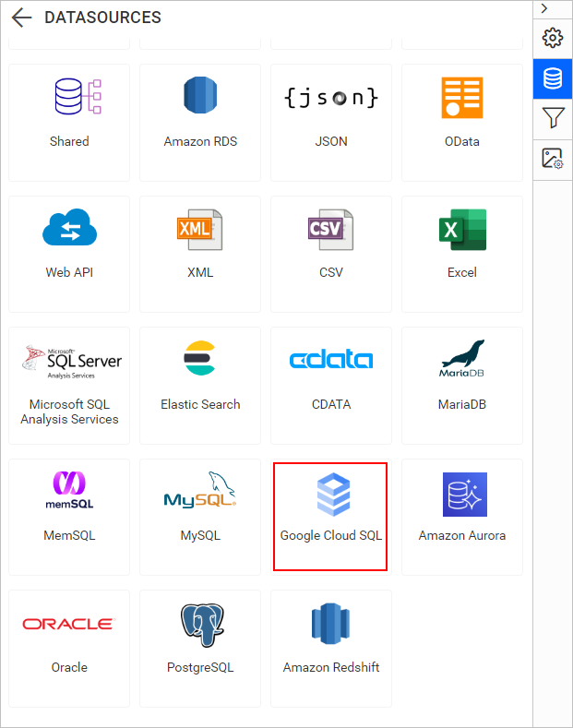
Task: Open the settings gear in sidebar
Action: [x=553, y=38]
